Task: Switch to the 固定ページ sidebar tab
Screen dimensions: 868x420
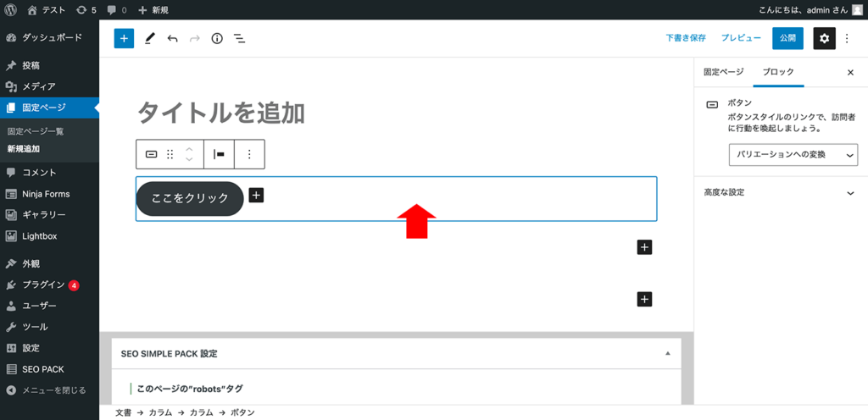Action: point(724,72)
